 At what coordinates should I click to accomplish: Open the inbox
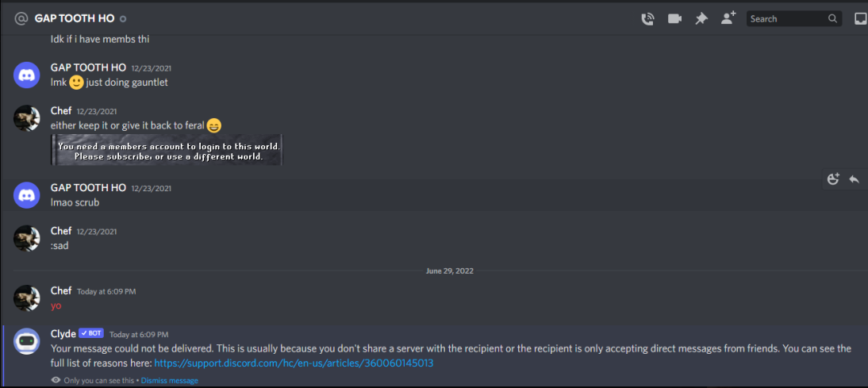860,19
